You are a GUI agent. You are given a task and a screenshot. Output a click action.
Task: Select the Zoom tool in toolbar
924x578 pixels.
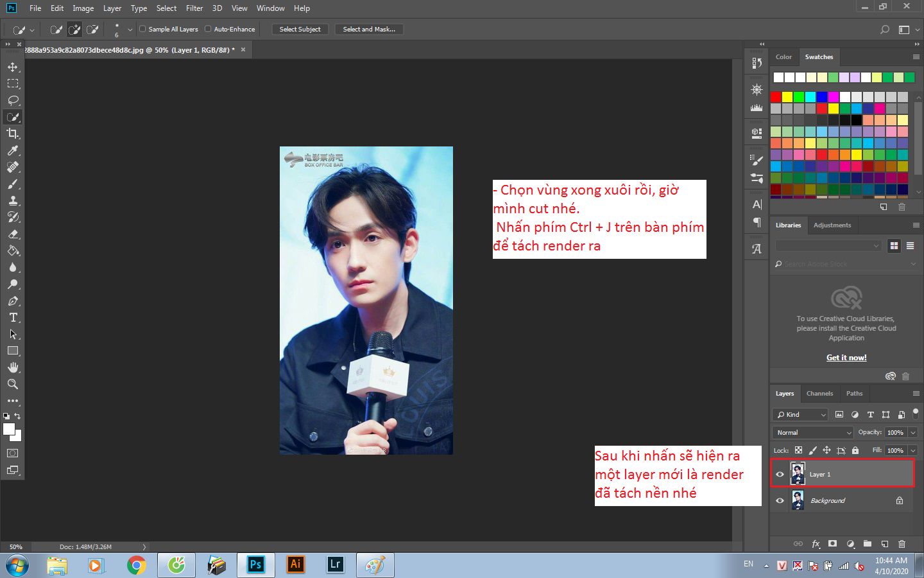[13, 384]
